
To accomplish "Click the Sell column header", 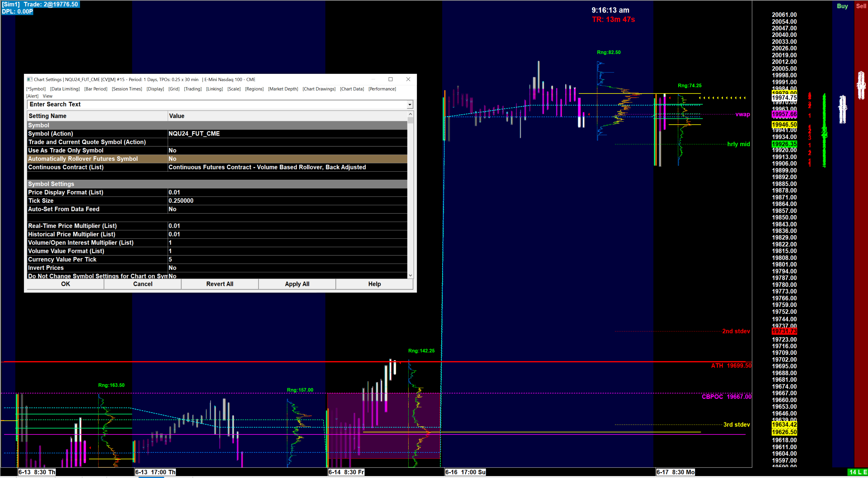I will click(861, 6).
